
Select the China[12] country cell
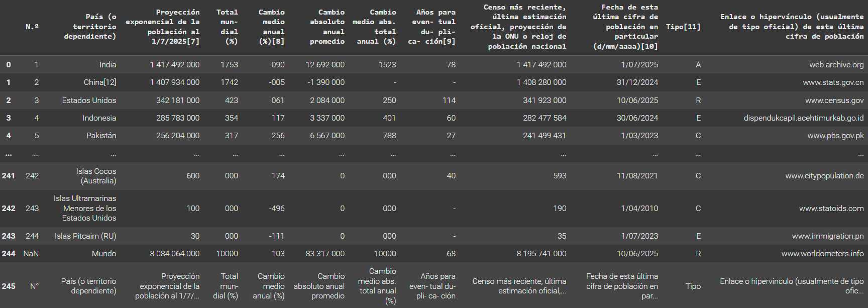tap(99, 82)
